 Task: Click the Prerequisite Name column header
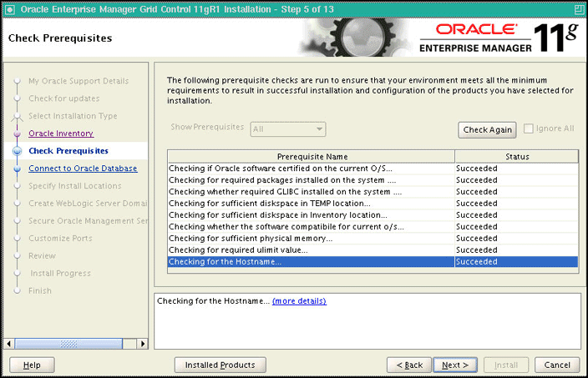[312, 157]
